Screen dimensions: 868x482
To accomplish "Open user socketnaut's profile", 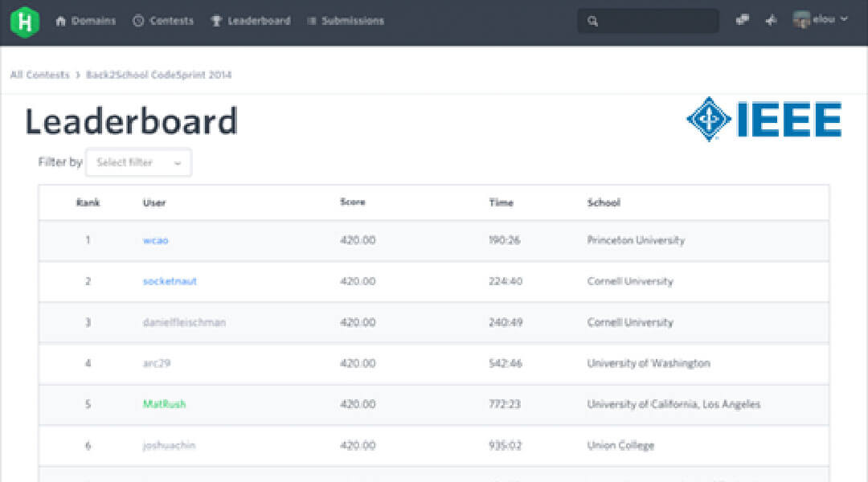I will pyautogui.click(x=170, y=281).
